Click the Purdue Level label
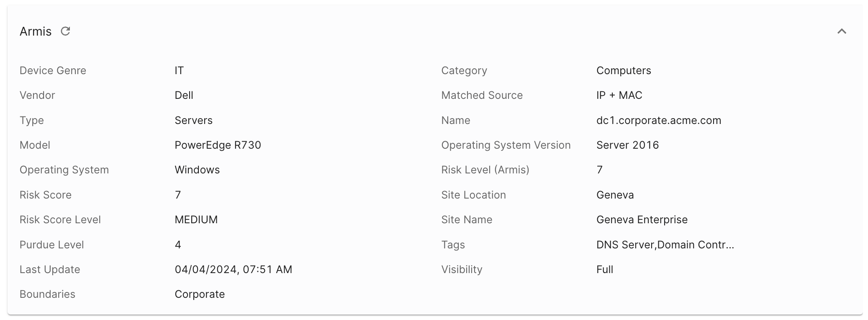 [x=51, y=245]
